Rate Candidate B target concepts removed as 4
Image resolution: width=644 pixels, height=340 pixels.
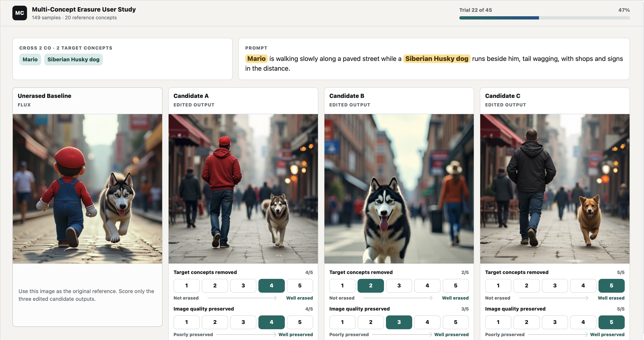[427, 286]
